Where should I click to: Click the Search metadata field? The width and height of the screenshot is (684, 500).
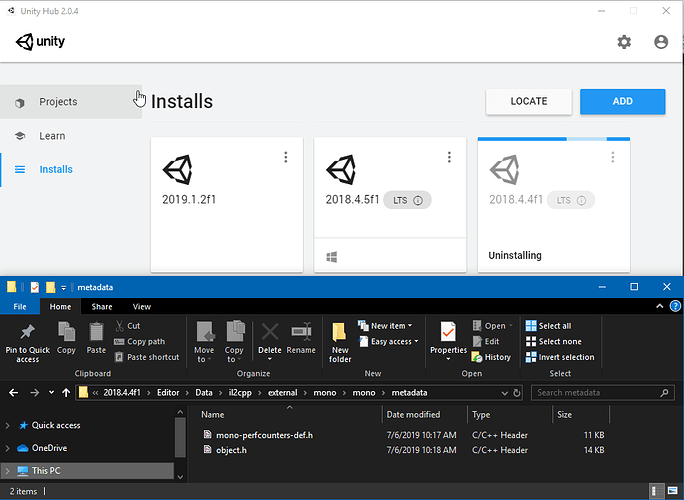pos(603,393)
